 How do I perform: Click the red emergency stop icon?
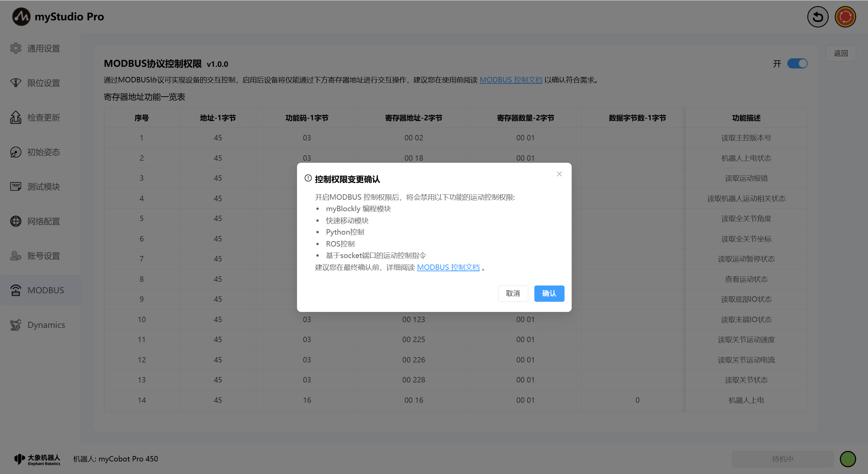click(x=845, y=17)
